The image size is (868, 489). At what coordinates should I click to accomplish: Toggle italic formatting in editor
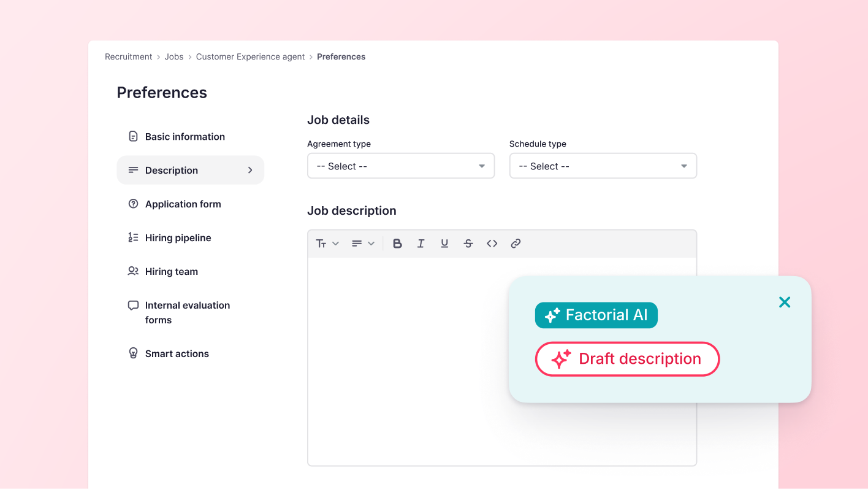tap(421, 244)
